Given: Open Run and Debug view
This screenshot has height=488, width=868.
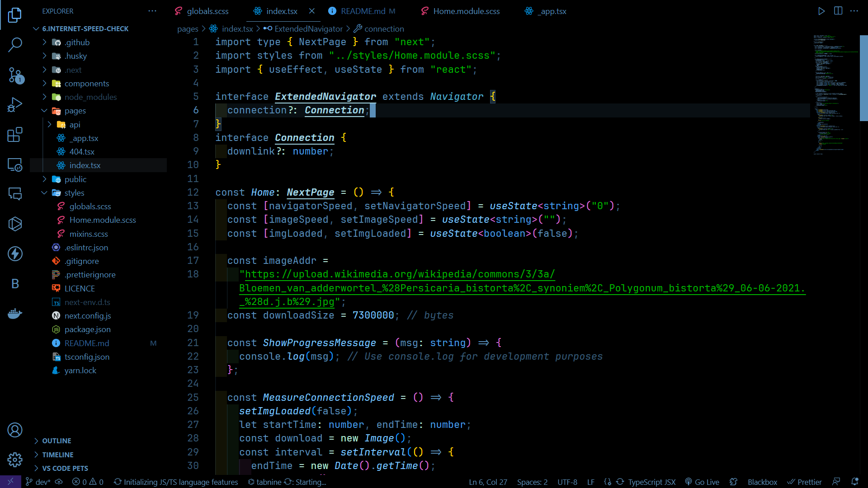Looking at the screenshot, I should [15, 105].
